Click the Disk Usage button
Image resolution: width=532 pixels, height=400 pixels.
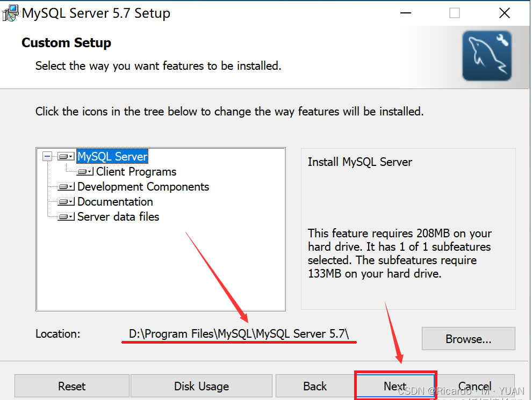201,386
